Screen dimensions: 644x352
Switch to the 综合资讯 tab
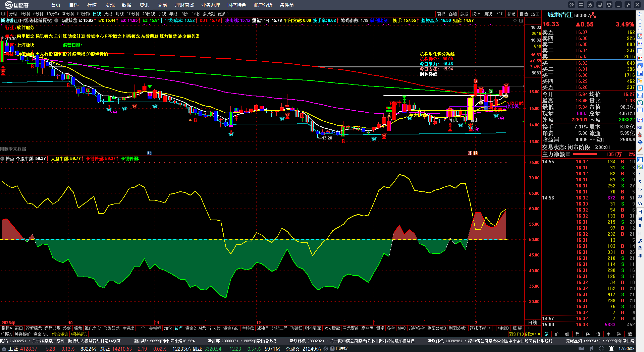(60, 334)
